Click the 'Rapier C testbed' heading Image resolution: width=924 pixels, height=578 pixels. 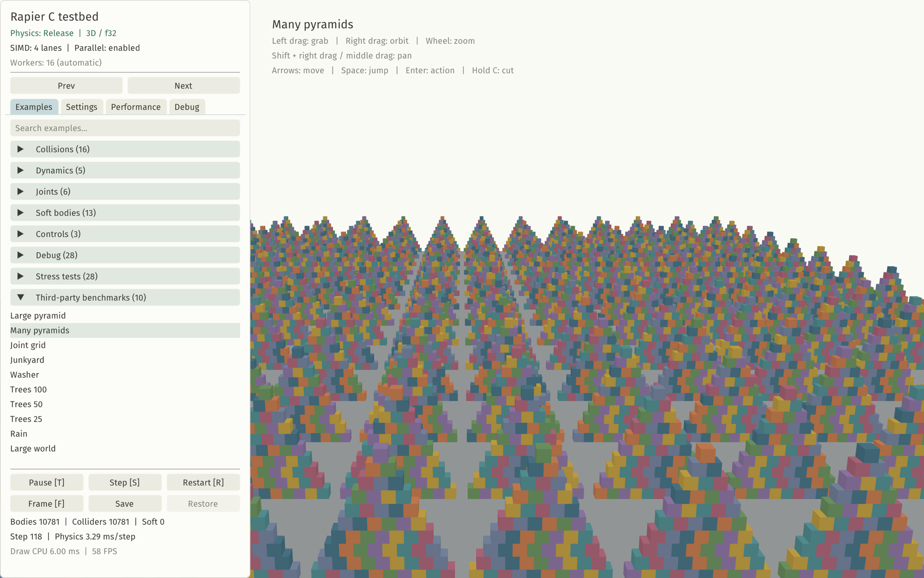[x=55, y=17]
